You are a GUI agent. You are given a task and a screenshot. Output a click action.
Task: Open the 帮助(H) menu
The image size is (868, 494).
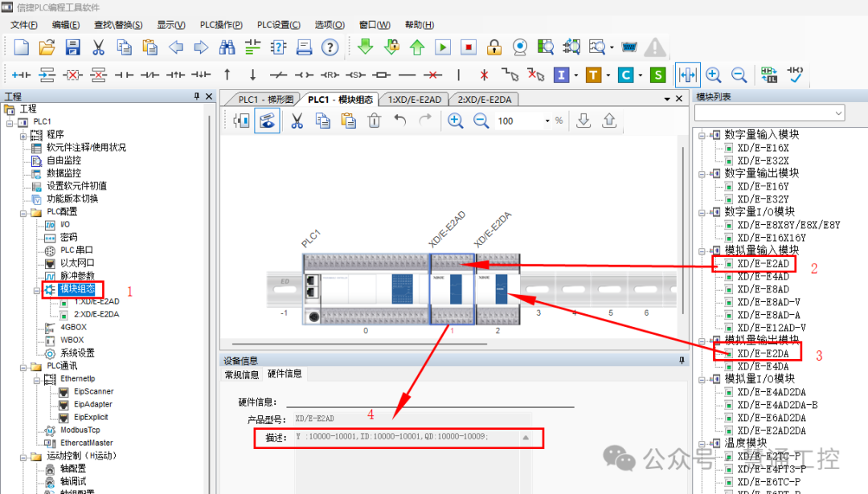point(420,25)
